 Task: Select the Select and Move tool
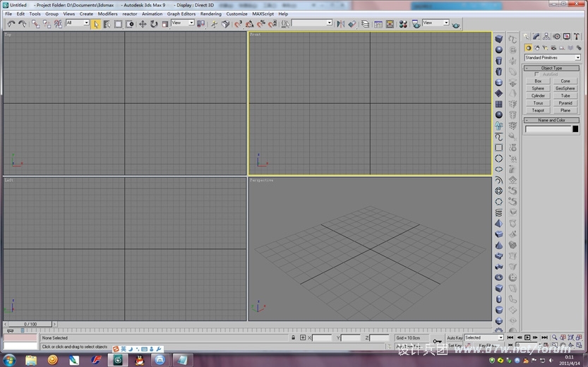click(x=143, y=25)
